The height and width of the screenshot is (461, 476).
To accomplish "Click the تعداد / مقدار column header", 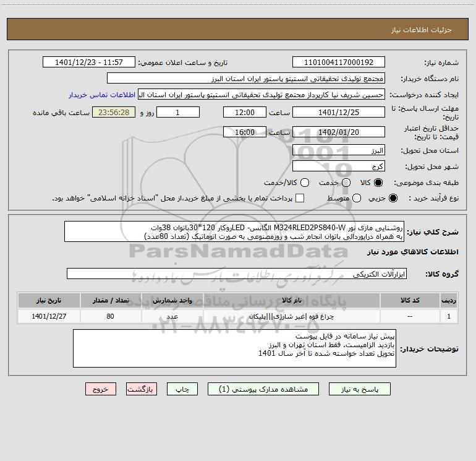I will (x=111, y=301).
